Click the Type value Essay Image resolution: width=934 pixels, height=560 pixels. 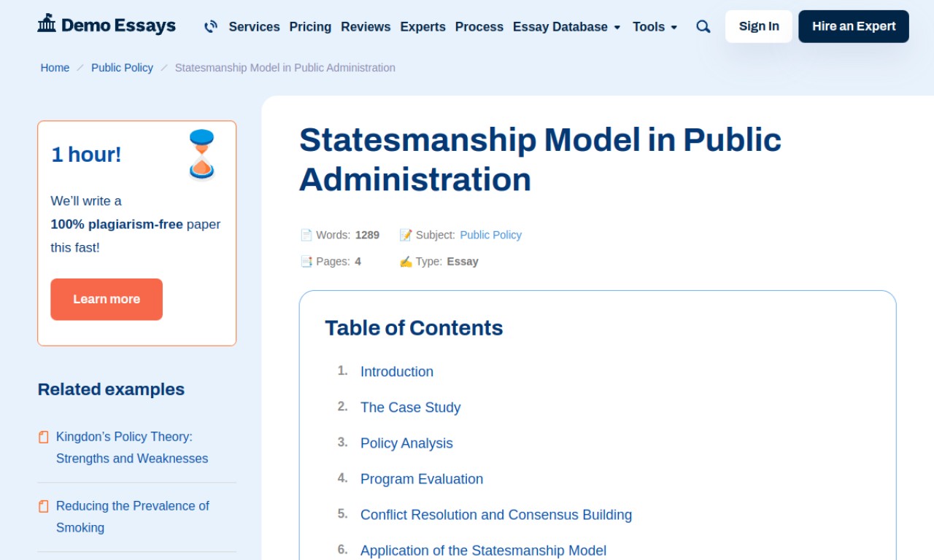[463, 261]
